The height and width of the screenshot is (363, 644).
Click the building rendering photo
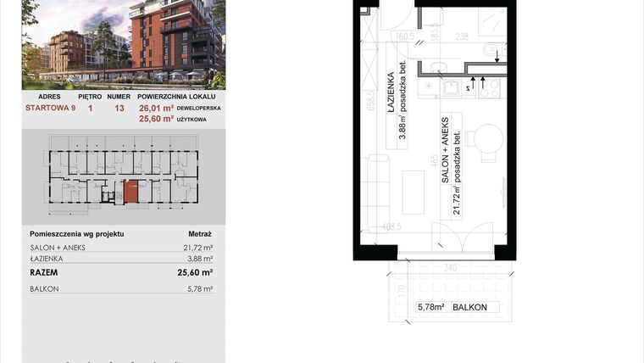[124, 44]
